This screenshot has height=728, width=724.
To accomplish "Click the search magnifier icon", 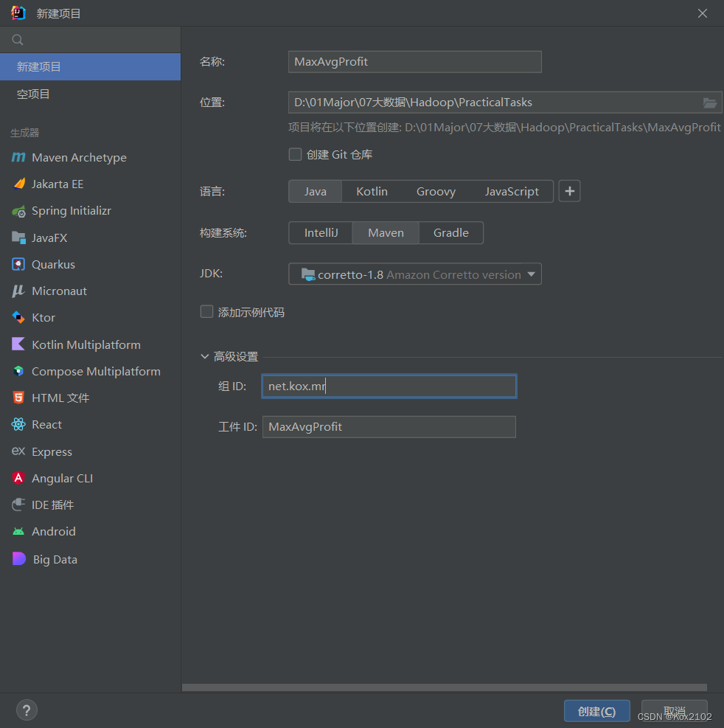I will click(18, 40).
